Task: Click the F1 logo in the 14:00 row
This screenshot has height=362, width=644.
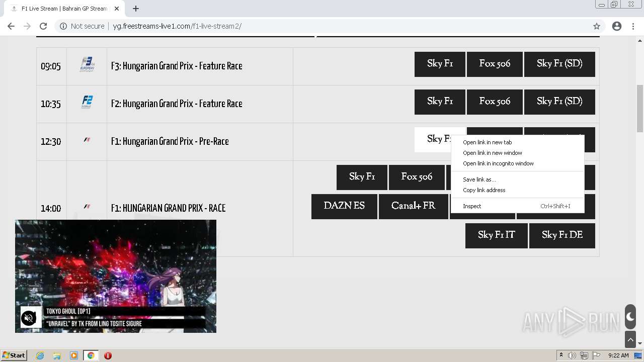Action: 87,207
